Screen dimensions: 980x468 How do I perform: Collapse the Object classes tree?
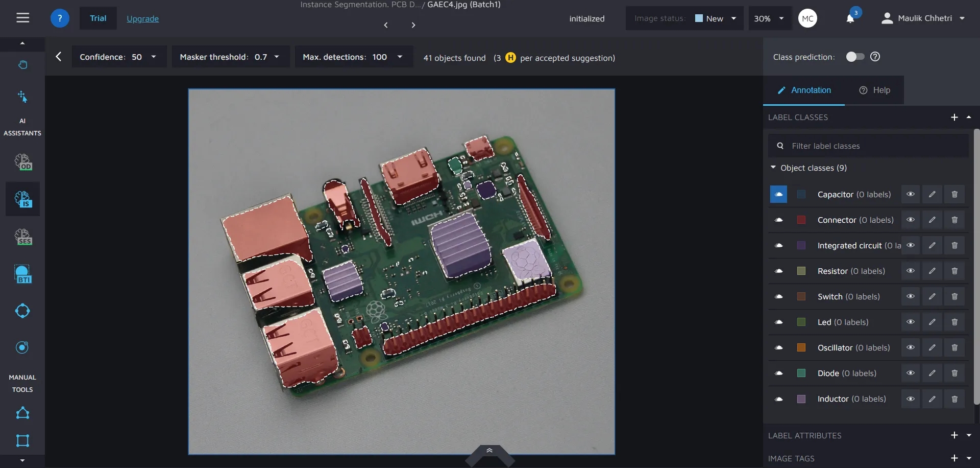(x=773, y=168)
